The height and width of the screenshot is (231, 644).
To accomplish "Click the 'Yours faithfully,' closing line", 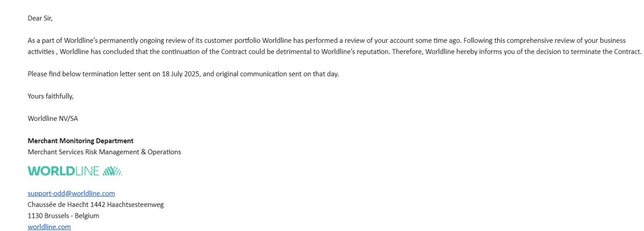I will coord(50,96).
